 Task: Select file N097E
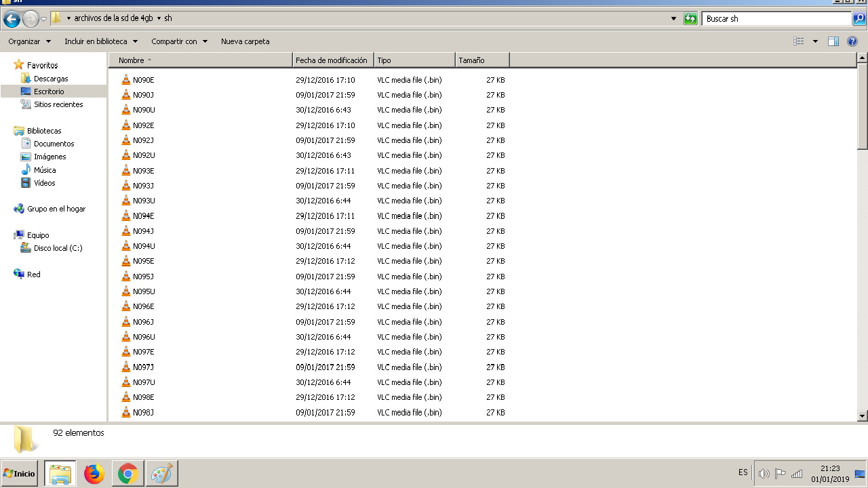[x=144, y=352]
